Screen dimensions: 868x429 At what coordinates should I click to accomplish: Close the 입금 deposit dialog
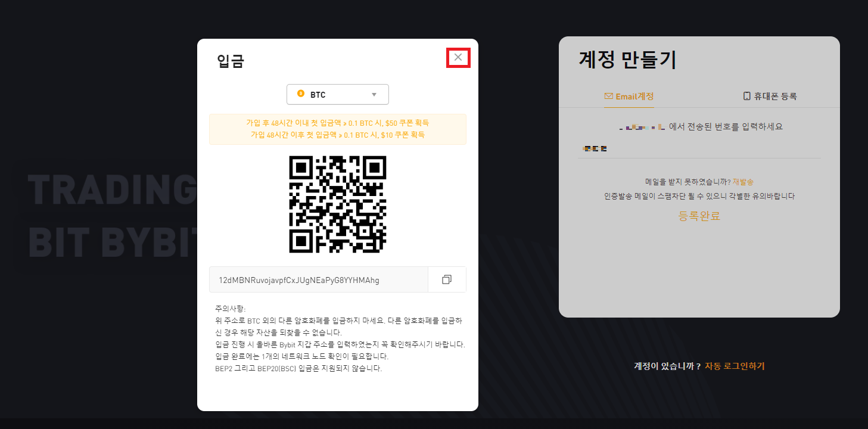tap(458, 57)
